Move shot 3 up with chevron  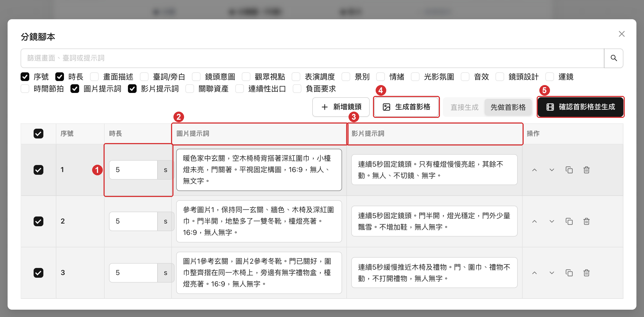click(x=534, y=273)
